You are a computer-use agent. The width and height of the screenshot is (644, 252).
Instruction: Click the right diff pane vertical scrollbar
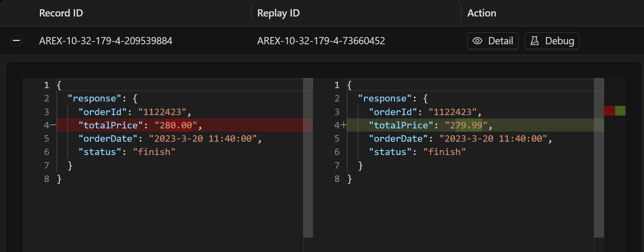599,157
